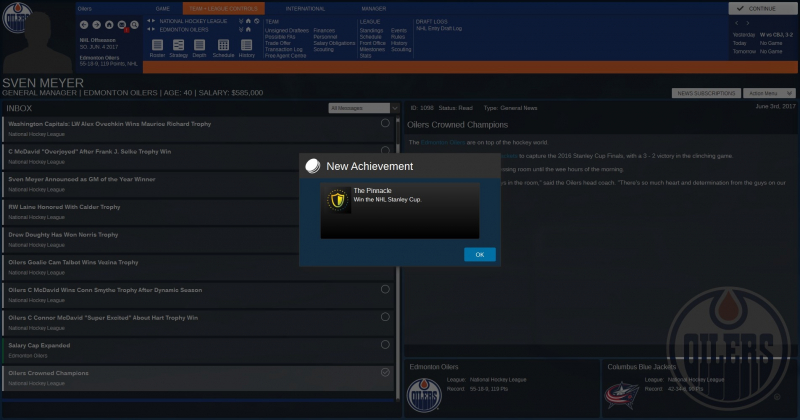
Task: Toggle circle on McDavid Conn Smythe Trophy message
Action: coord(385,289)
